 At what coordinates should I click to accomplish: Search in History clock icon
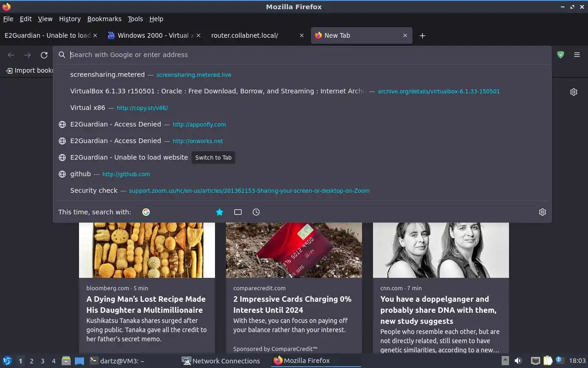[256, 212]
